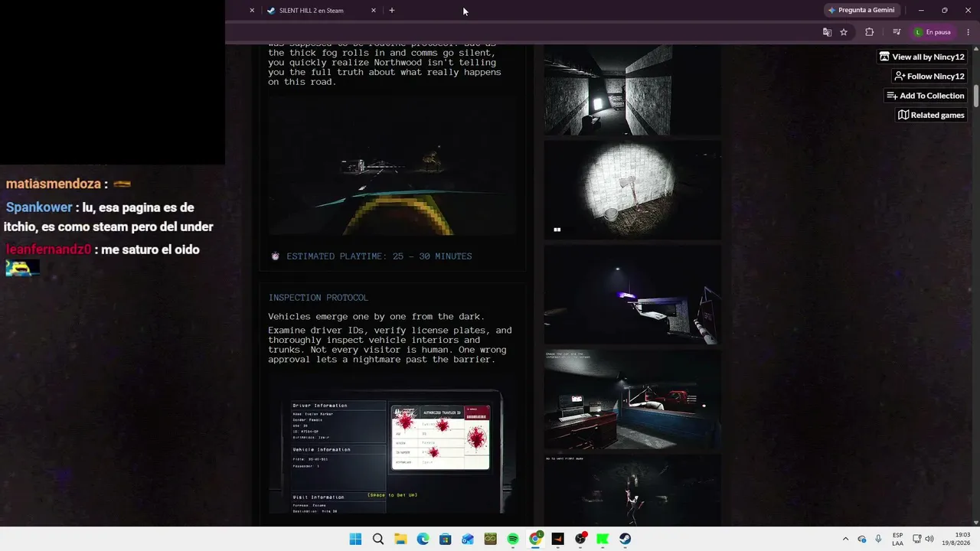
Task: Open the ESP LAA language switcher
Action: [897, 539]
